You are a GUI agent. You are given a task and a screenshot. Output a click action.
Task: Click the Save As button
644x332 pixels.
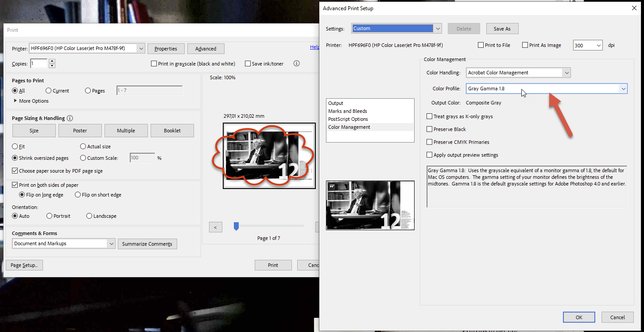pyautogui.click(x=502, y=28)
